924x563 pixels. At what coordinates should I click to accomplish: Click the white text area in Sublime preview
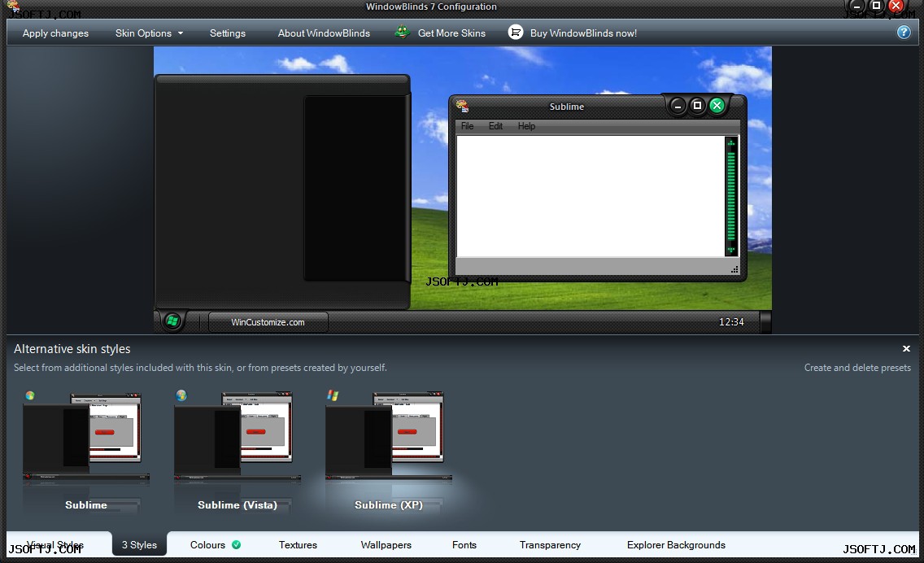click(590, 196)
